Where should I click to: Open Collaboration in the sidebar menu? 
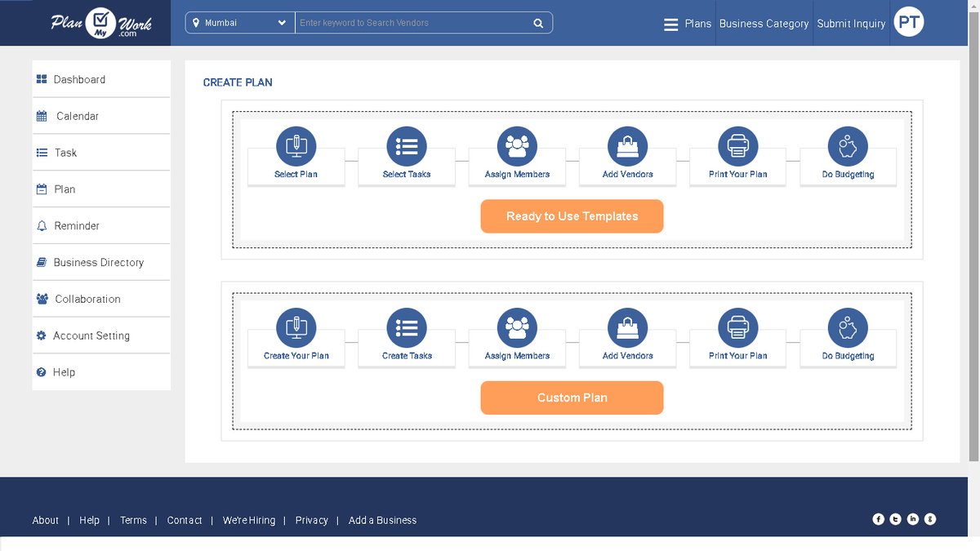[x=101, y=299]
